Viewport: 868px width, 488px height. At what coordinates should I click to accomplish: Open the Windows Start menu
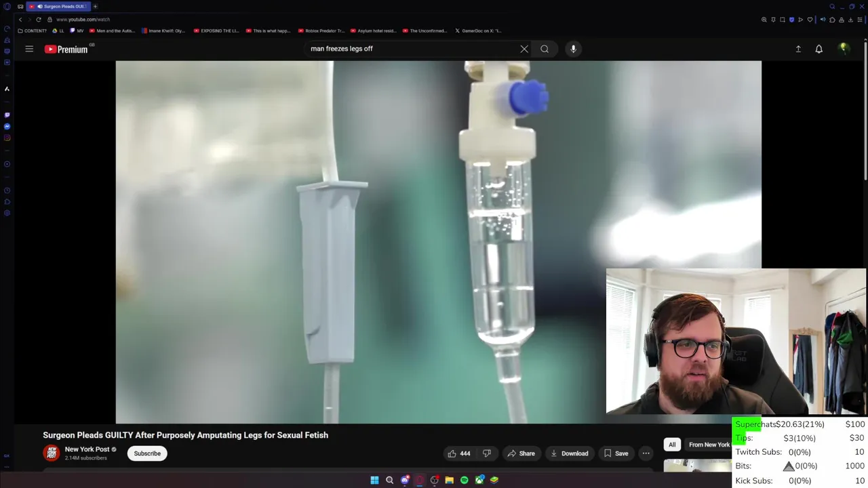(x=374, y=480)
